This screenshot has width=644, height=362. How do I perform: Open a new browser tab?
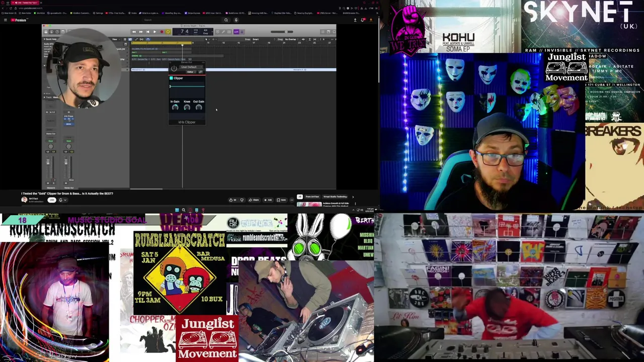click(41, 3)
